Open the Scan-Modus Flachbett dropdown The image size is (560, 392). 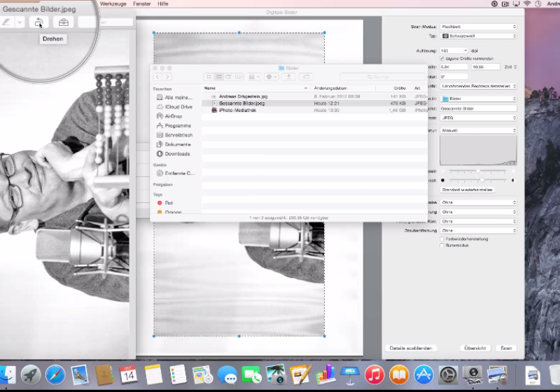tap(478, 27)
